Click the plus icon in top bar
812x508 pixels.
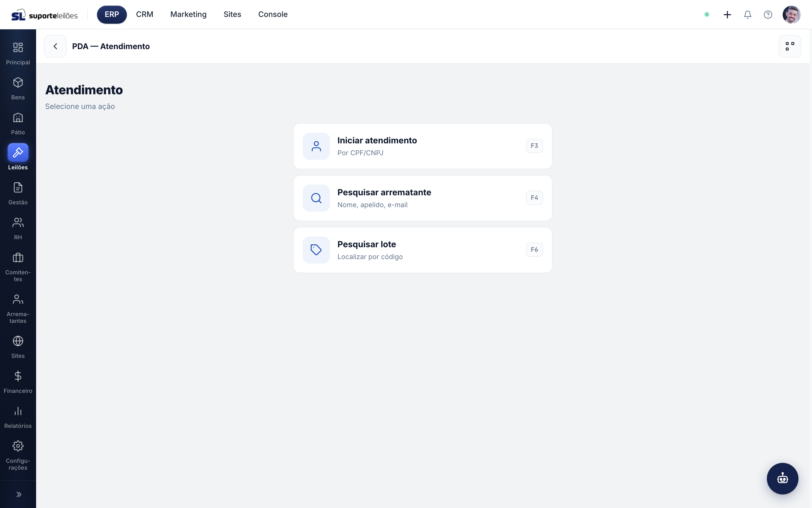click(x=727, y=14)
